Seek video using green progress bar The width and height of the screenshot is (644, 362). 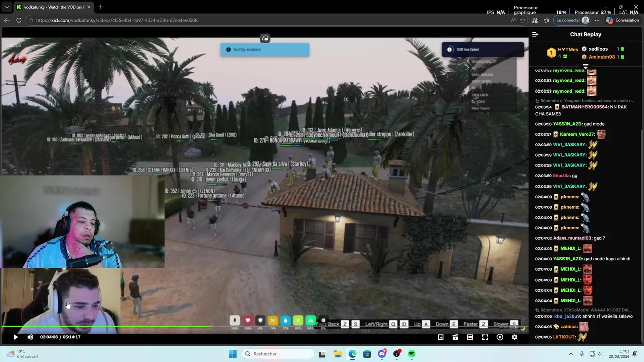pyautogui.click(x=264, y=327)
